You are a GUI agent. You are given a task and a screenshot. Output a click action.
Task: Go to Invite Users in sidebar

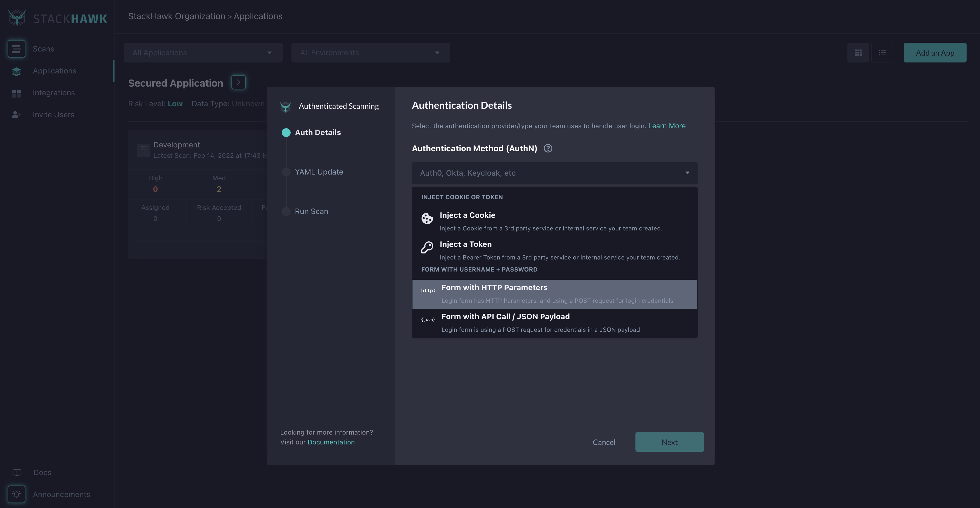[x=53, y=115]
